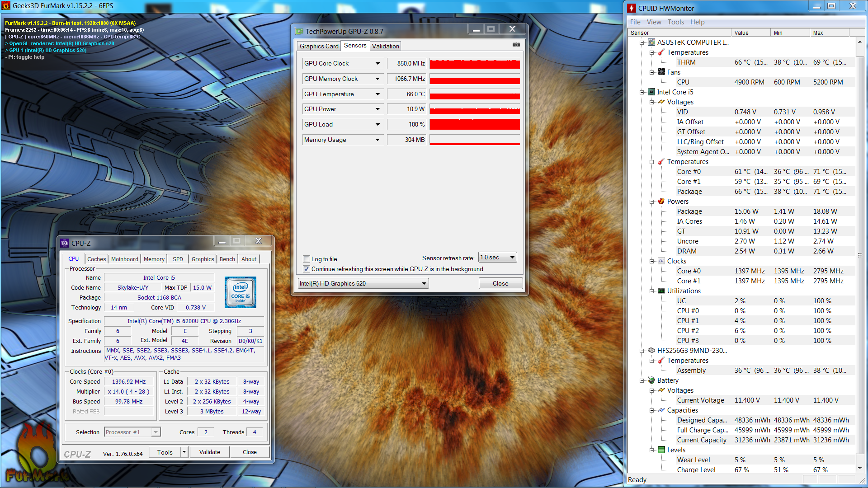This screenshot has height=488, width=868.
Task: Click the Intel Core i5 Voltages icon
Action: pyautogui.click(x=661, y=102)
